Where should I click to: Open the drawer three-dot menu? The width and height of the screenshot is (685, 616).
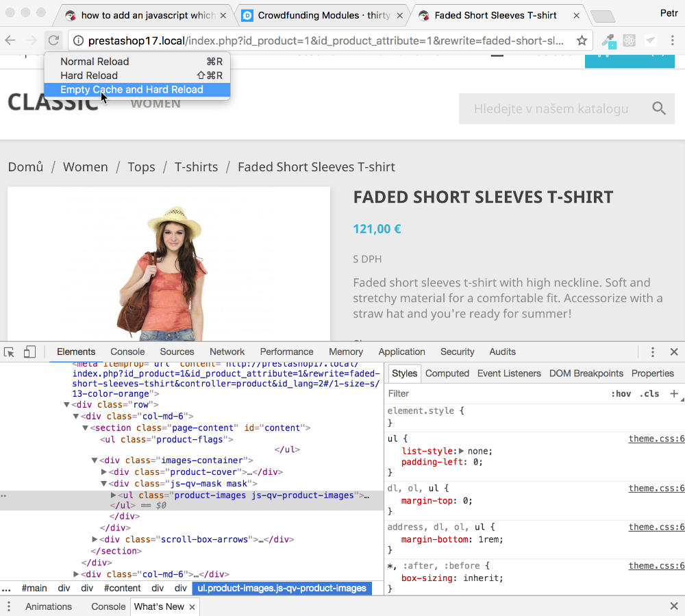point(9,606)
